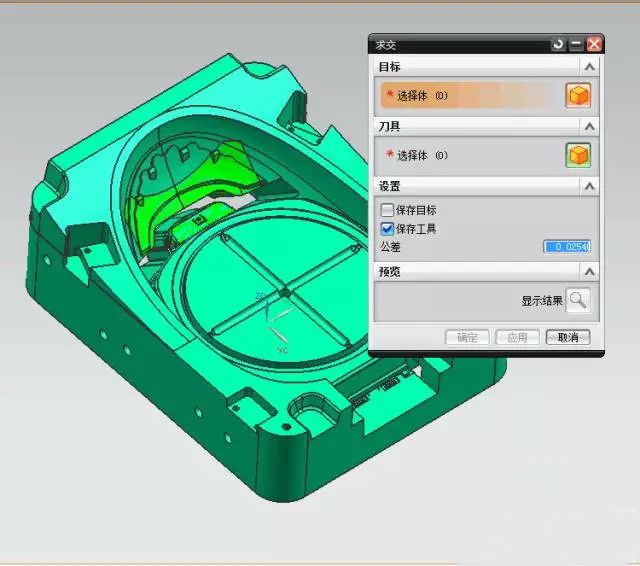Click into the 公差 tolerance value field

click(x=567, y=246)
